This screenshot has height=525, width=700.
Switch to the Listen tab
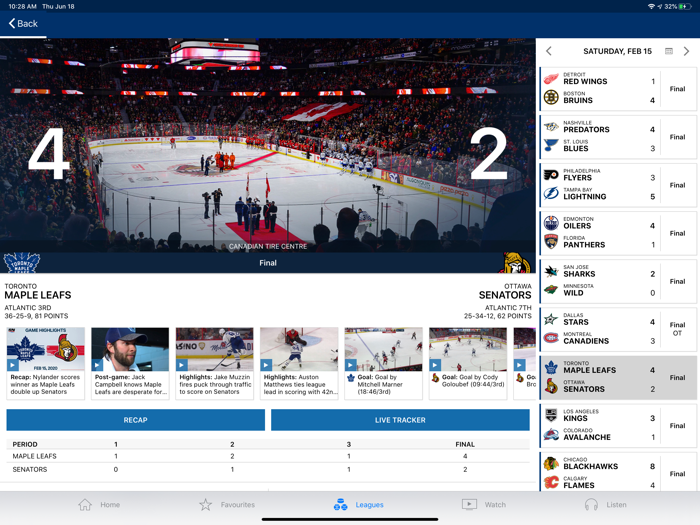click(605, 505)
